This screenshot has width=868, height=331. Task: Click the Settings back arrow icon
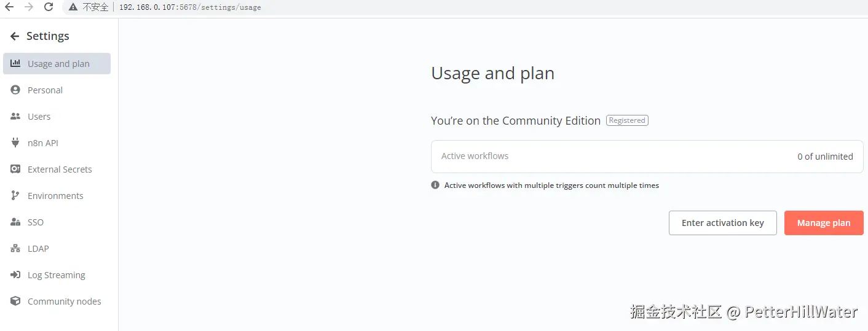15,36
